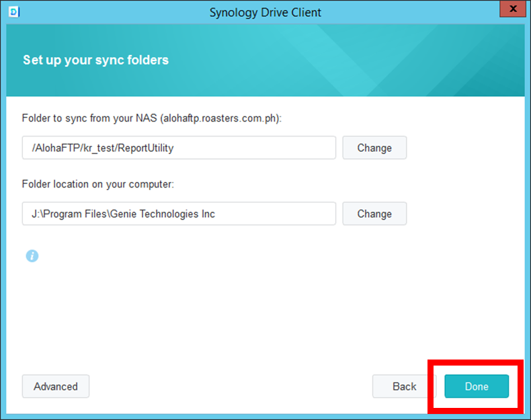531x420 pixels.
Task: Click the 'Folder location on your computer' label
Action: (98, 184)
